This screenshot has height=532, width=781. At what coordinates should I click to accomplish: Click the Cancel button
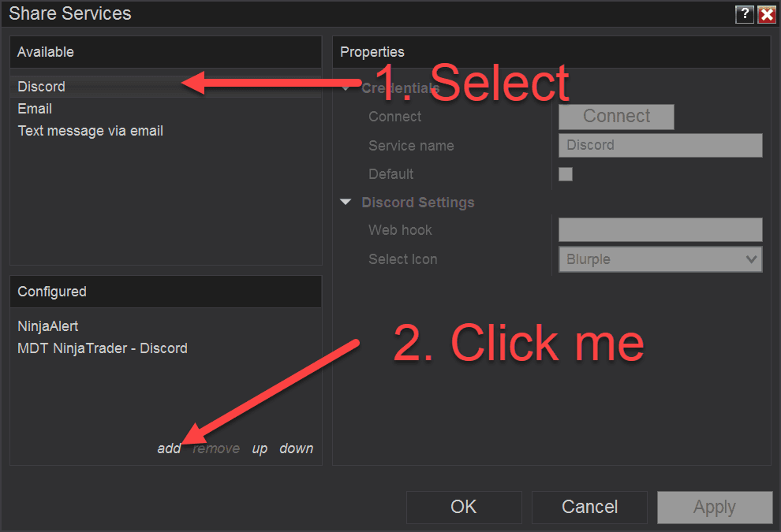(589, 507)
